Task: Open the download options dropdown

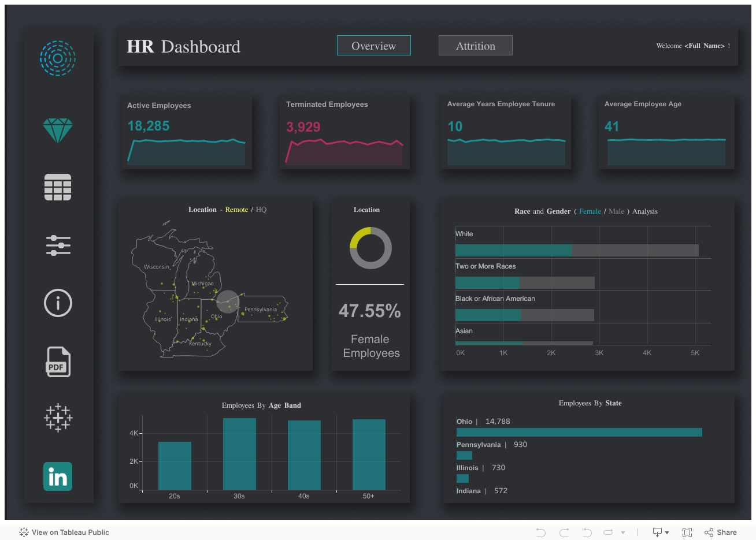Action: [x=657, y=532]
